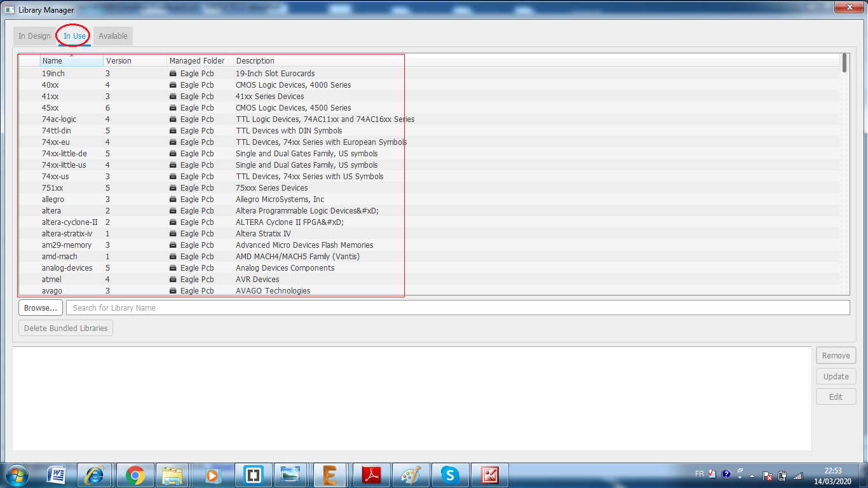This screenshot has height=488, width=868.
Task: Click the managed folder icon for 19inch
Action: tap(173, 74)
